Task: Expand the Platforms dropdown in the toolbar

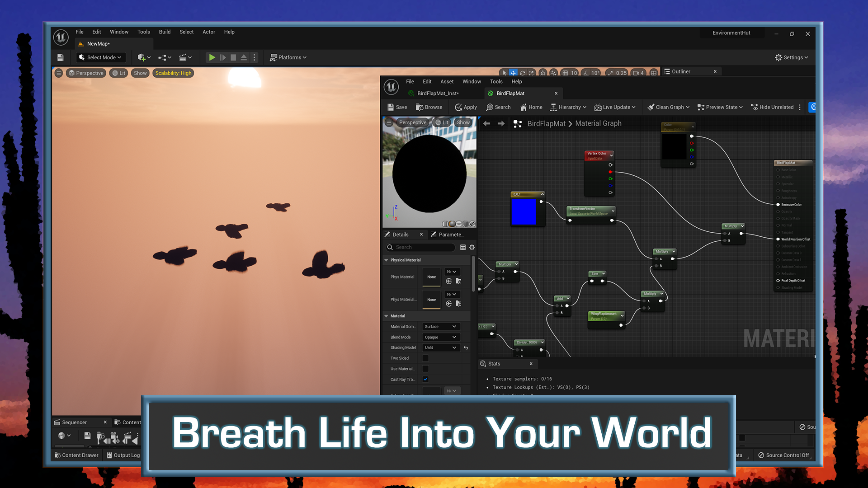Action: pos(288,57)
